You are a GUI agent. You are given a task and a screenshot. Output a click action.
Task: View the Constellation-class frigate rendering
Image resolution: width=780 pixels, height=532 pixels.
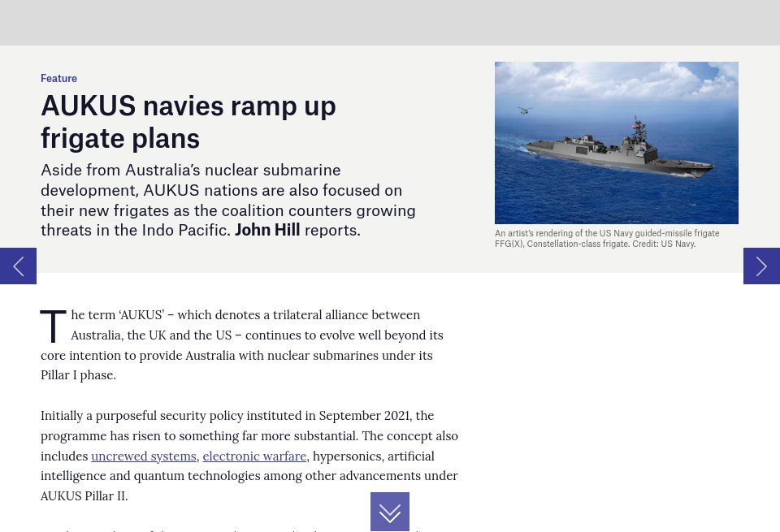(x=617, y=143)
